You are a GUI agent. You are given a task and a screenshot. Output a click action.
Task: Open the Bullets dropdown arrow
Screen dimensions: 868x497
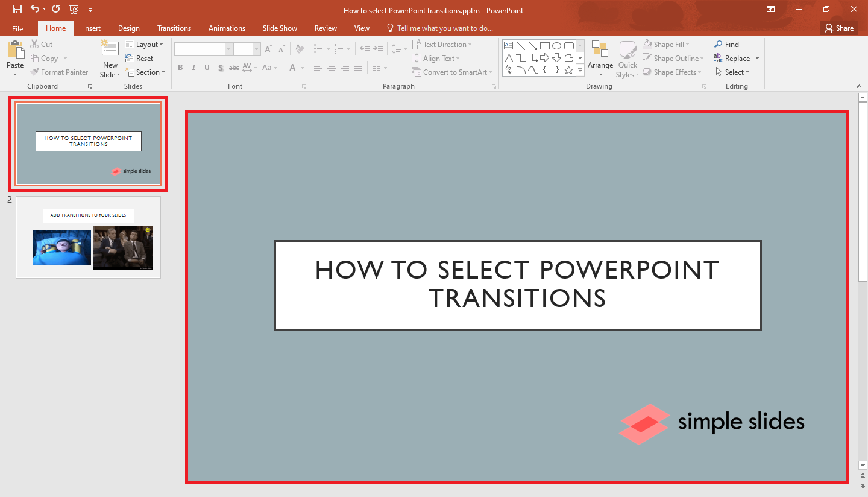tap(329, 48)
